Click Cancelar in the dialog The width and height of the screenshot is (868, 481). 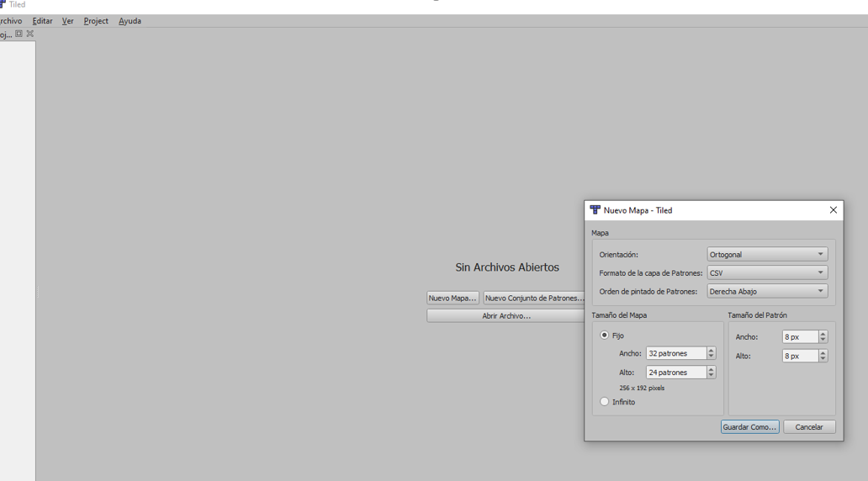click(808, 427)
